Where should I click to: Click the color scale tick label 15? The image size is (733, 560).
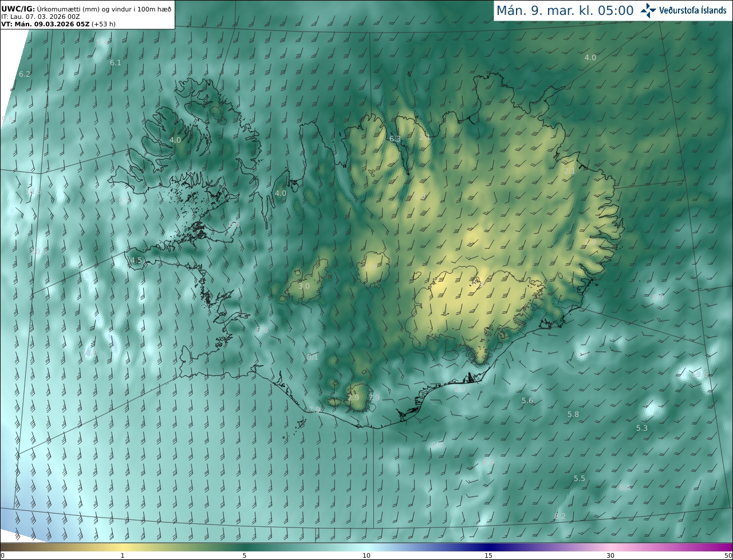[488, 556]
